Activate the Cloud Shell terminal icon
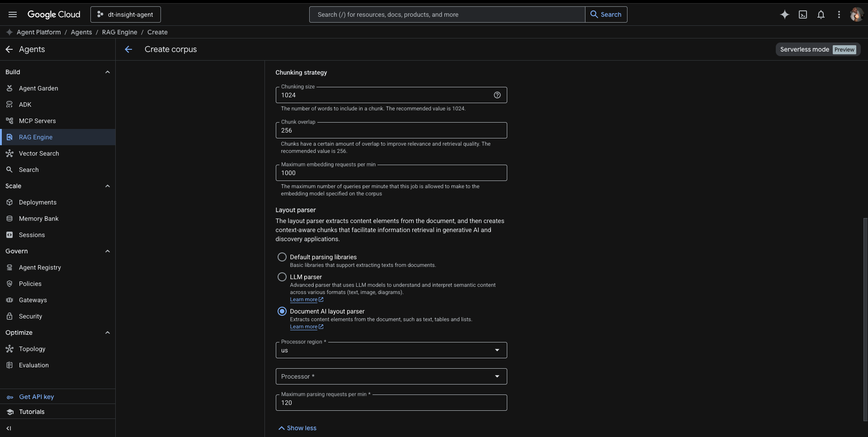The image size is (868, 437). click(x=803, y=14)
